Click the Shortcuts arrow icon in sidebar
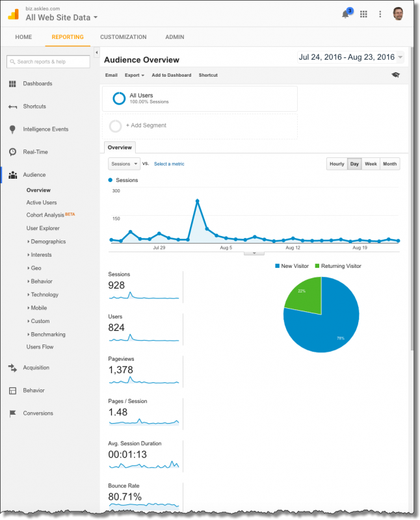This screenshot has width=420, height=520. 12,107
